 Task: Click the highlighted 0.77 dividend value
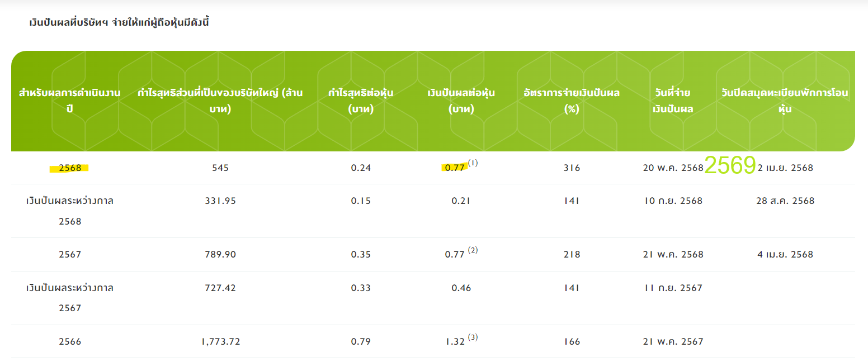point(455,168)
